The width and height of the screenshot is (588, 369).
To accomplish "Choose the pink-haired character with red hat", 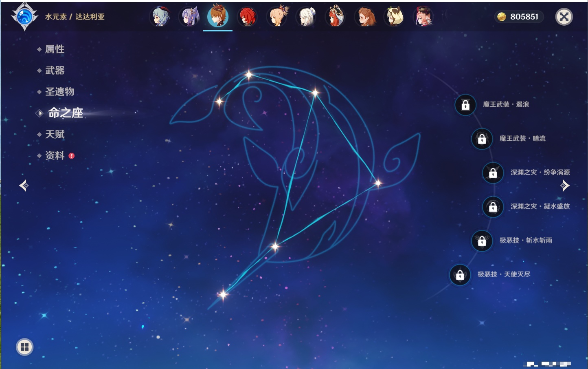I will (x=423, y=17).
